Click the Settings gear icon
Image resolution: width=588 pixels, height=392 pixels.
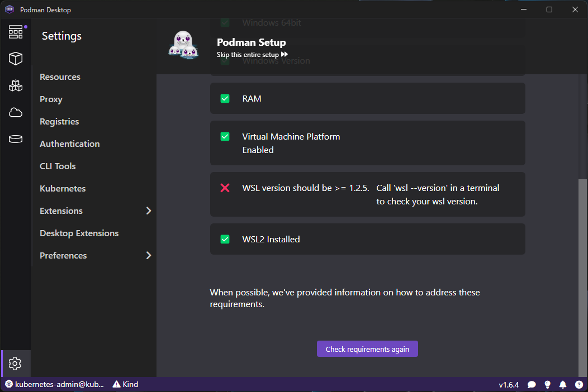point(15,364)
